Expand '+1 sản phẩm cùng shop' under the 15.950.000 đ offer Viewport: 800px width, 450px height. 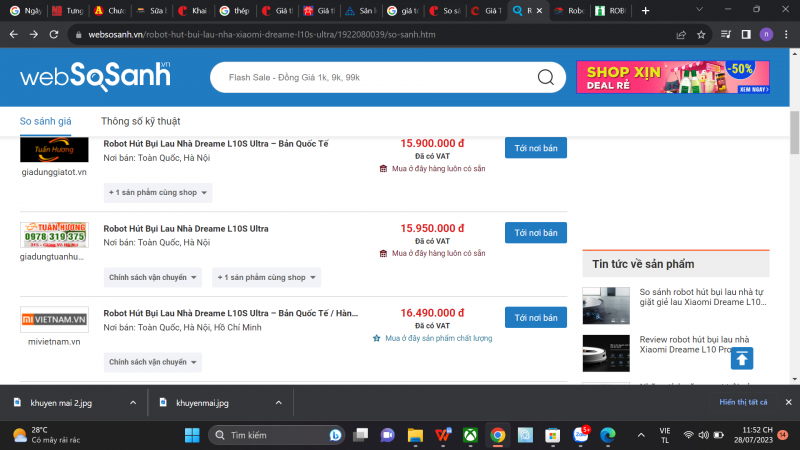(x=266, y=277)
